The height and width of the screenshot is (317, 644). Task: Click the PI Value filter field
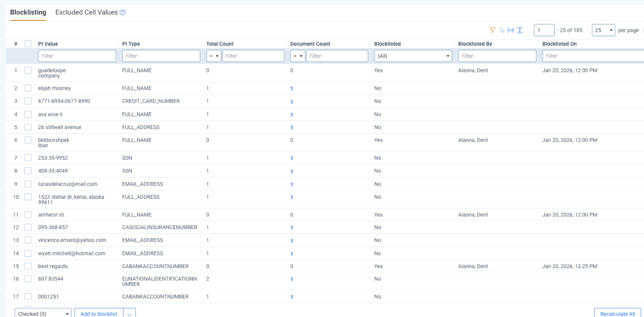point(77,56)
